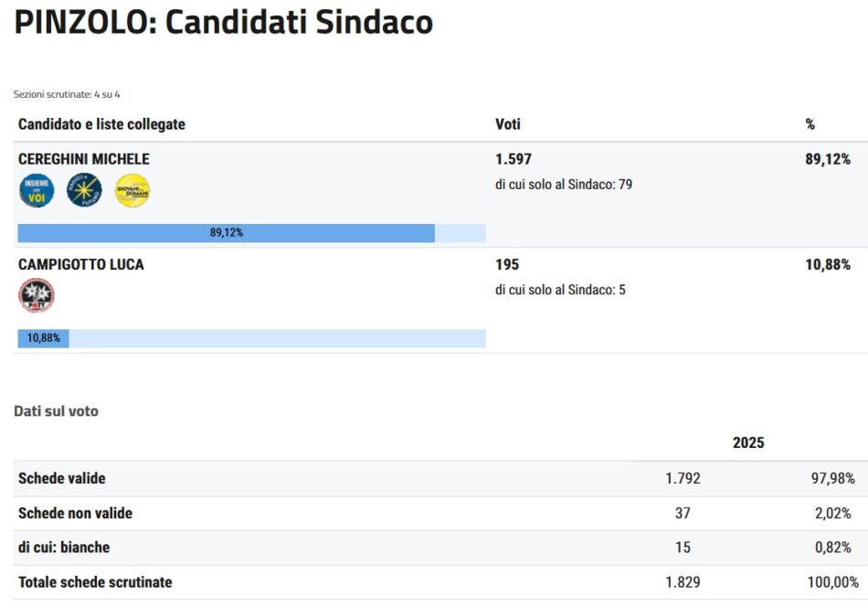Click the Insieme con Voi list logo
The width and height of the screenshot is (868, 606).
[37, 190]
